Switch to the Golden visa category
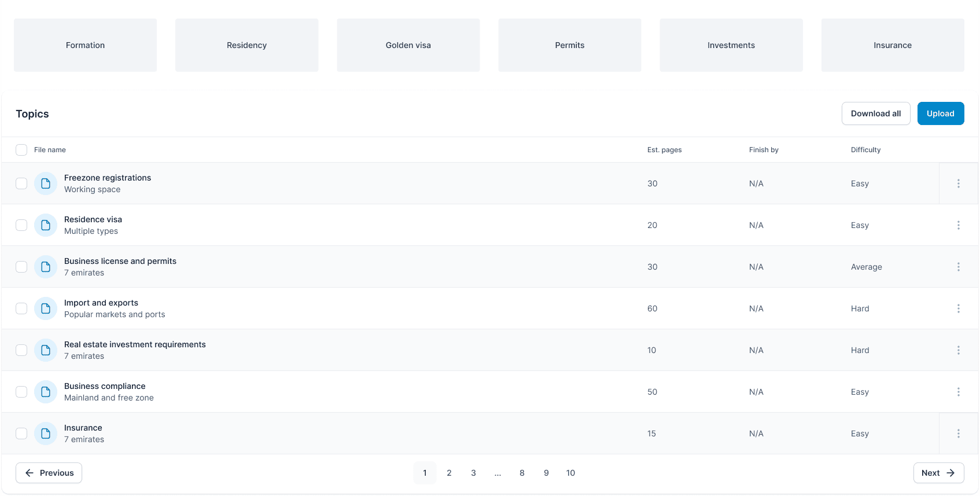 pyautogui.click(x=408, y=45)
